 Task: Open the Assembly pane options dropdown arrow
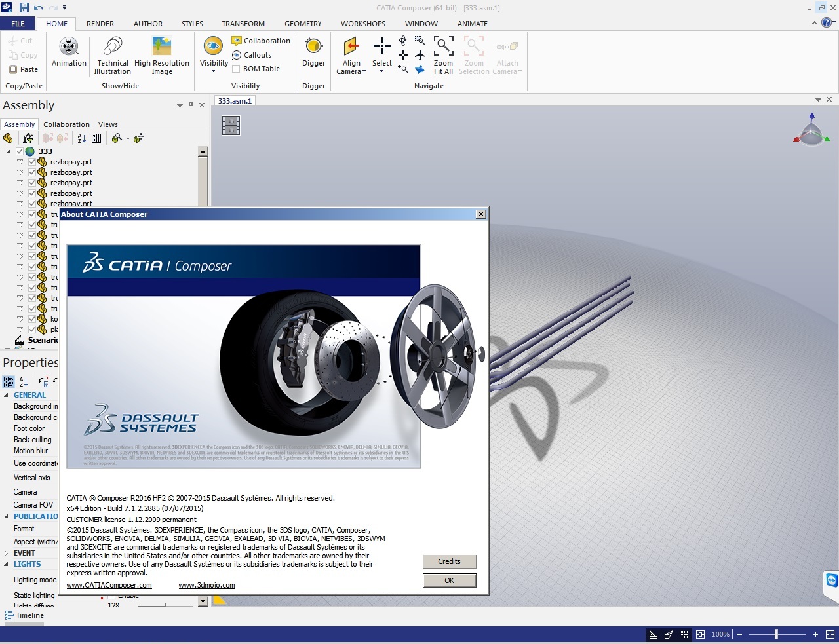tap(180, 105)
